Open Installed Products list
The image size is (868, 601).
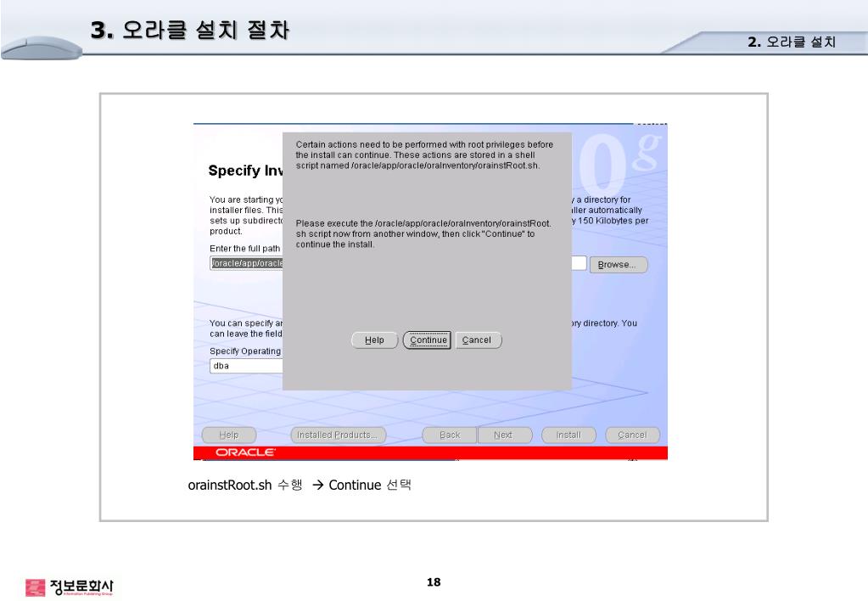(338, 435)
